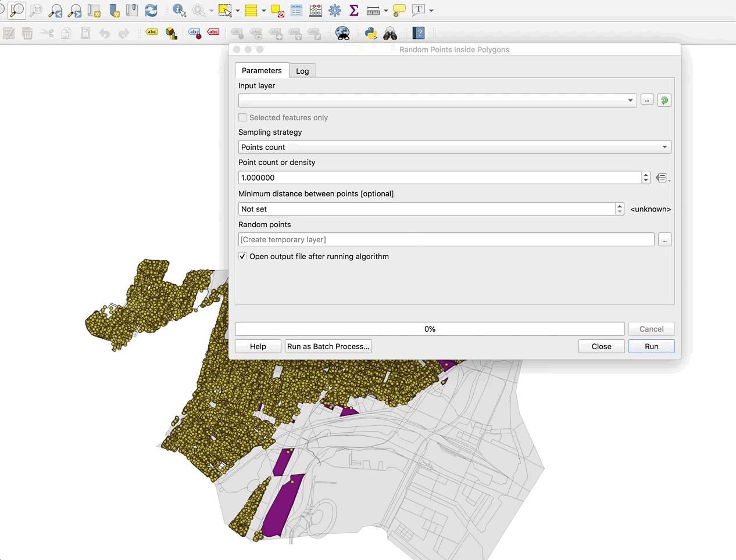Open the Processing toolbox gear icon
This screenshot has height=560, width=736.
point(335,10)
